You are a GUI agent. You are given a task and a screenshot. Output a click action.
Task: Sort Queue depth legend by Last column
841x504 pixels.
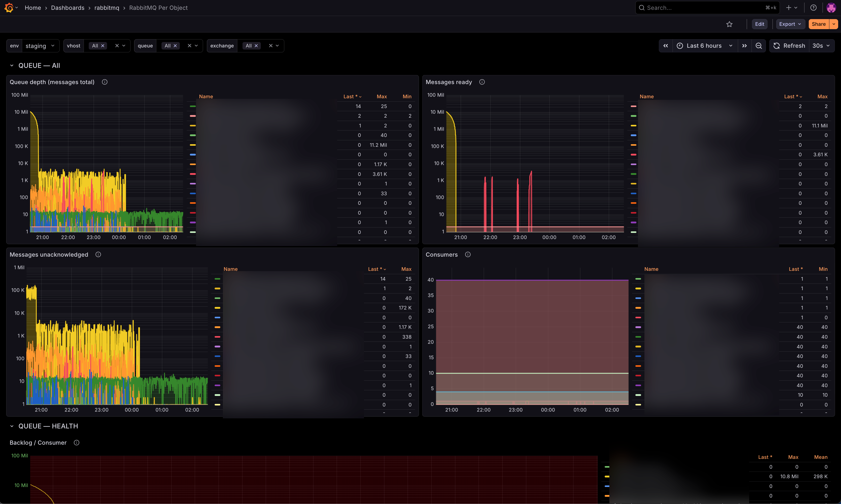click(352, 96)
